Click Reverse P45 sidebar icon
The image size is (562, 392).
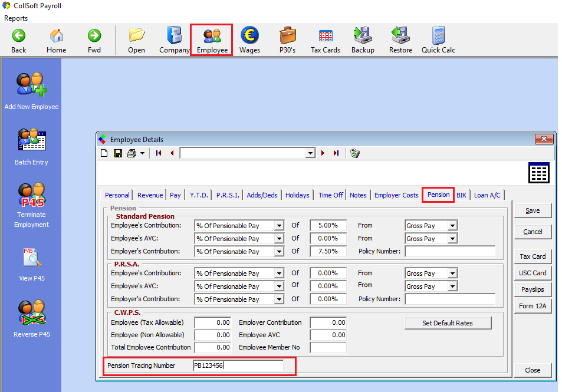31,319
